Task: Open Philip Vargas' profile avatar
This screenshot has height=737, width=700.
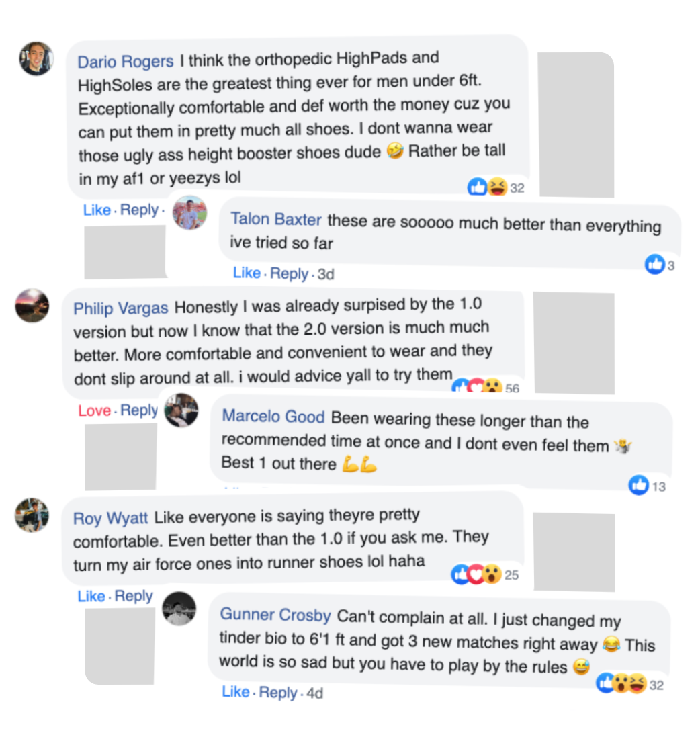Action: 32,306
